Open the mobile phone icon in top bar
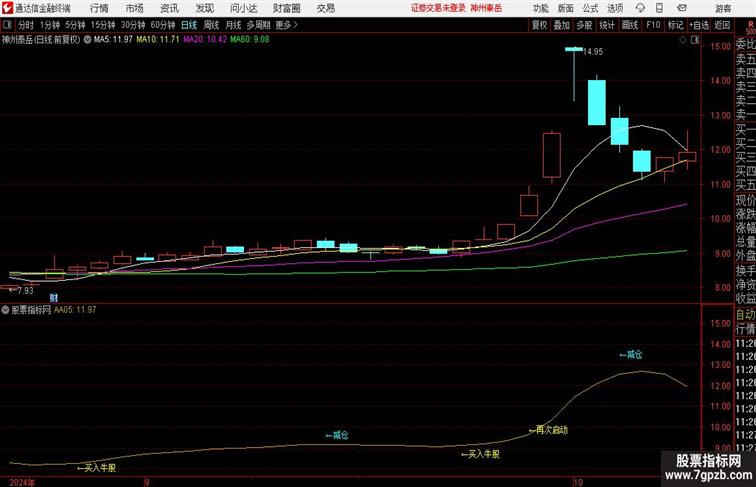Screen dimensions: 756x487 click(660, 8)
